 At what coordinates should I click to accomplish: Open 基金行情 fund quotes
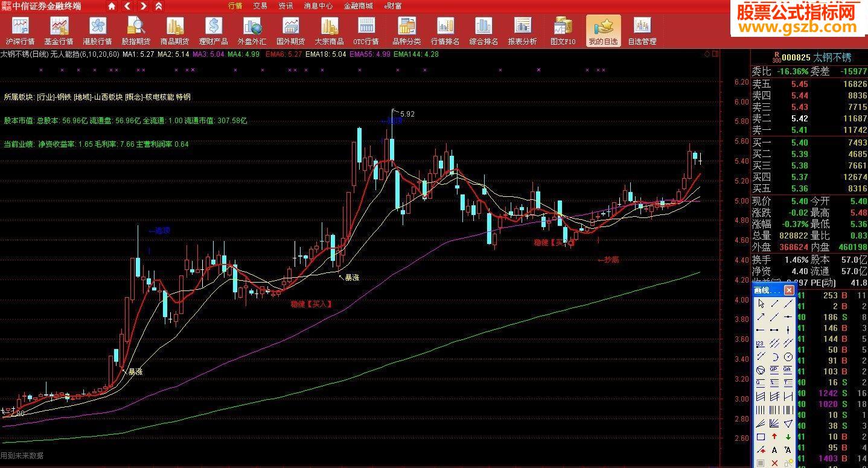pos(59,31)
